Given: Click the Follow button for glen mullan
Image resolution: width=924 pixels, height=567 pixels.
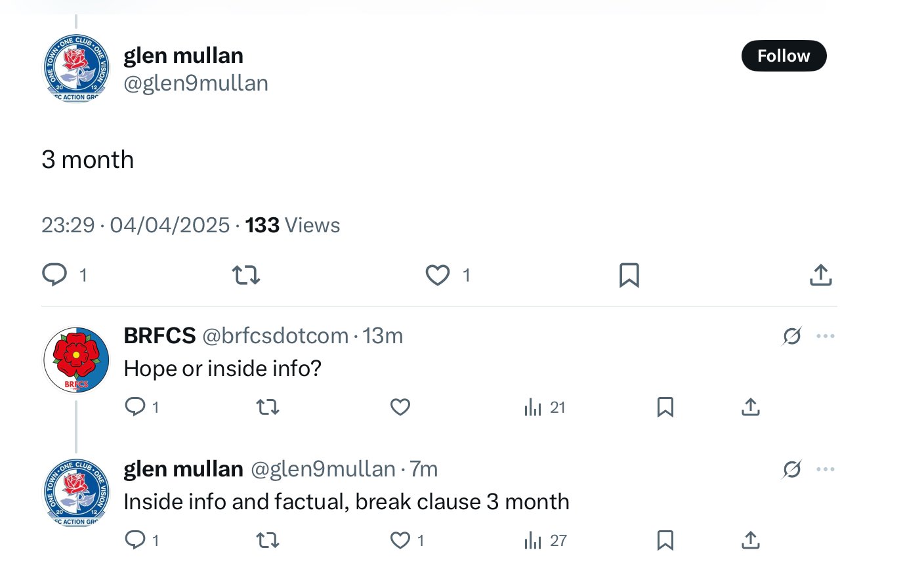Looking at the screenshot, I should (784, 56).
